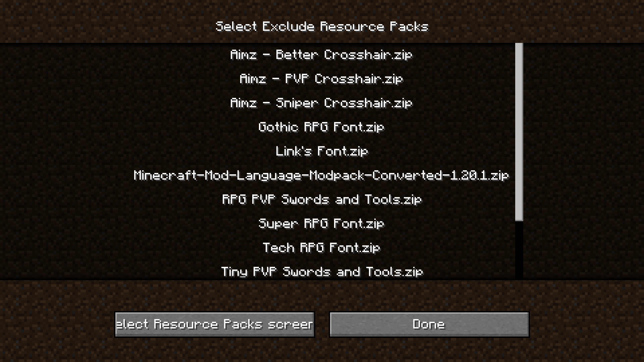Click the word Gothic in the list

(278, 127)
